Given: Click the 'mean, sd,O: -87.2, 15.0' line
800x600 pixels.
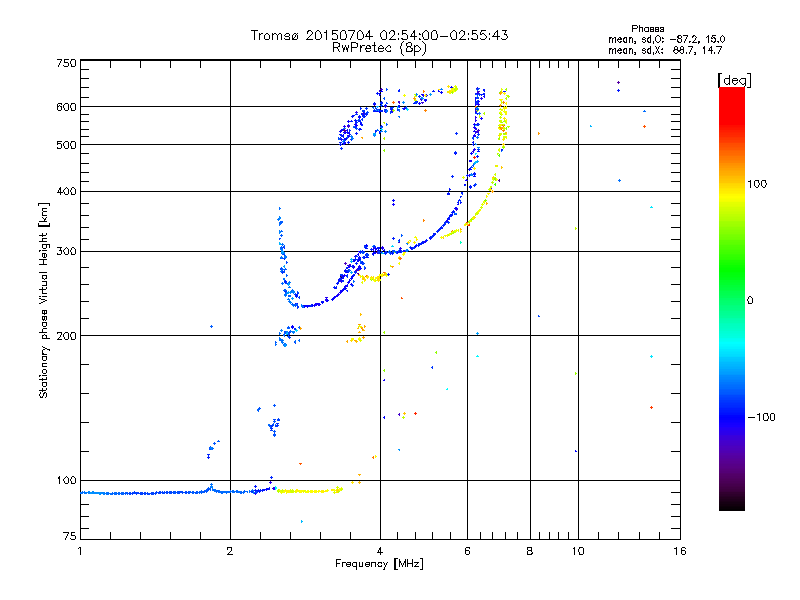Looking at the screenshot, I should tap(666, 39).
